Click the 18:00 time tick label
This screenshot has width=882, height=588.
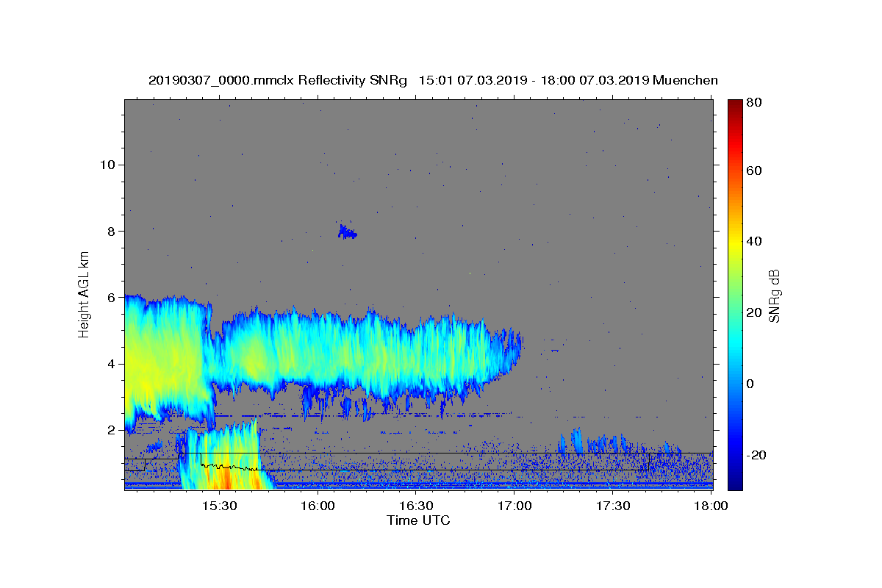[711, 506]
